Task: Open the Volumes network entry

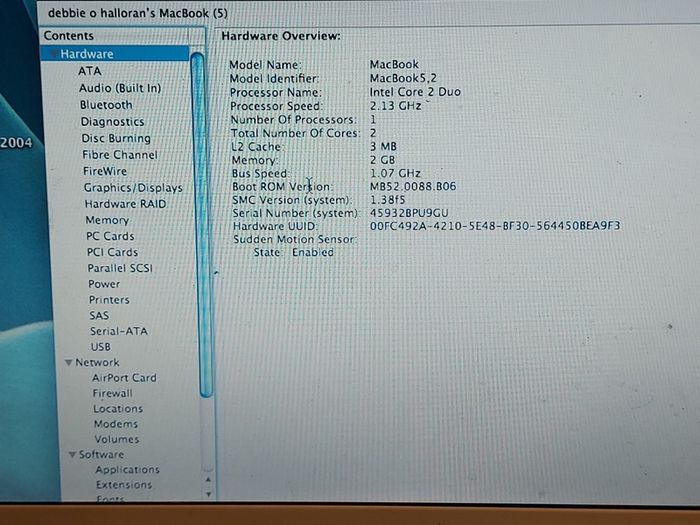Action: click(117, 439)
